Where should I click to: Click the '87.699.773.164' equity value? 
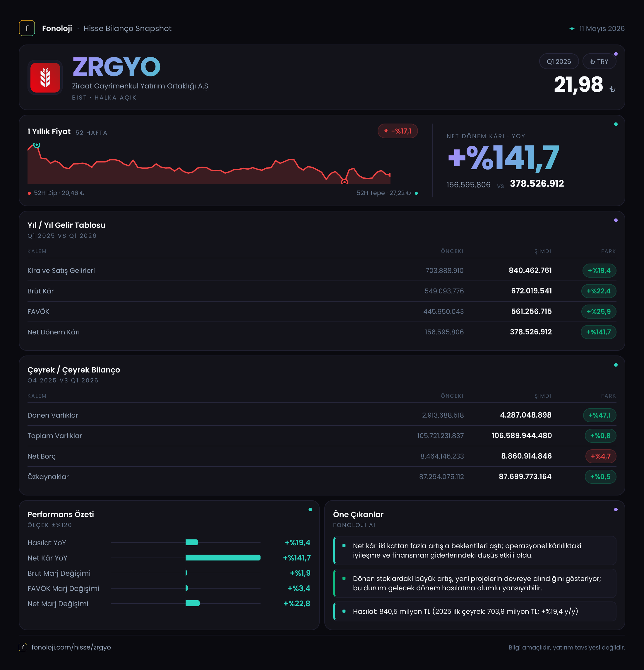[525, 476]
